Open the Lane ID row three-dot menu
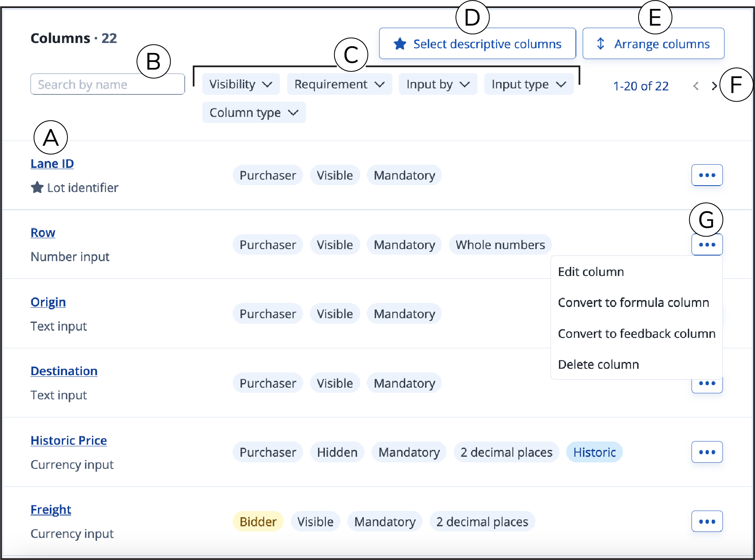 pyautogui.click(x=707, y=175)
